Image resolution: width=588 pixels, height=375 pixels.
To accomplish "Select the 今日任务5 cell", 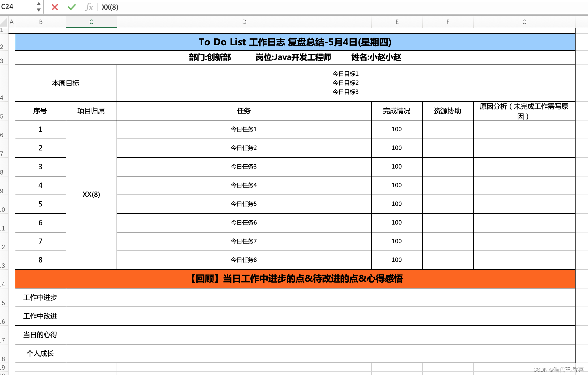I will tap(244, 204).
